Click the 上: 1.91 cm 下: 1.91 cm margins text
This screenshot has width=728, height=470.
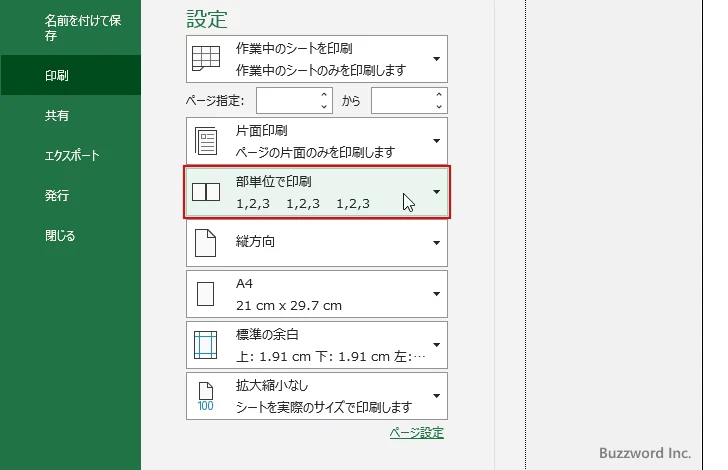click(x=330, y=357)
